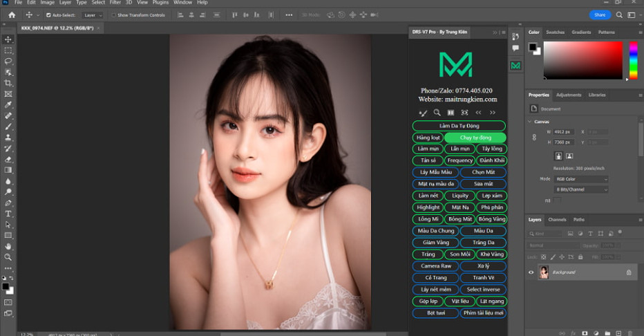
Task: Select the Type tool
Action: click(8, 214)
